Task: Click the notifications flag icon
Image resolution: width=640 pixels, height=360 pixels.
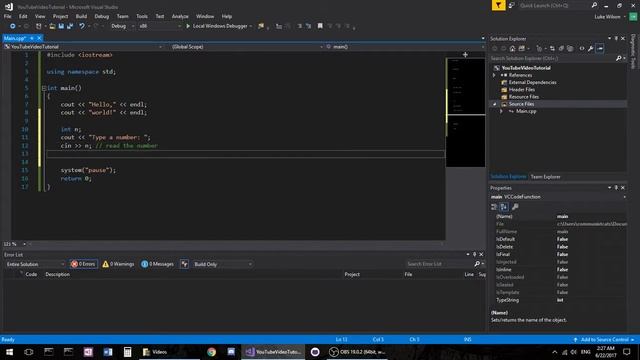Action: tap(498, 5)
